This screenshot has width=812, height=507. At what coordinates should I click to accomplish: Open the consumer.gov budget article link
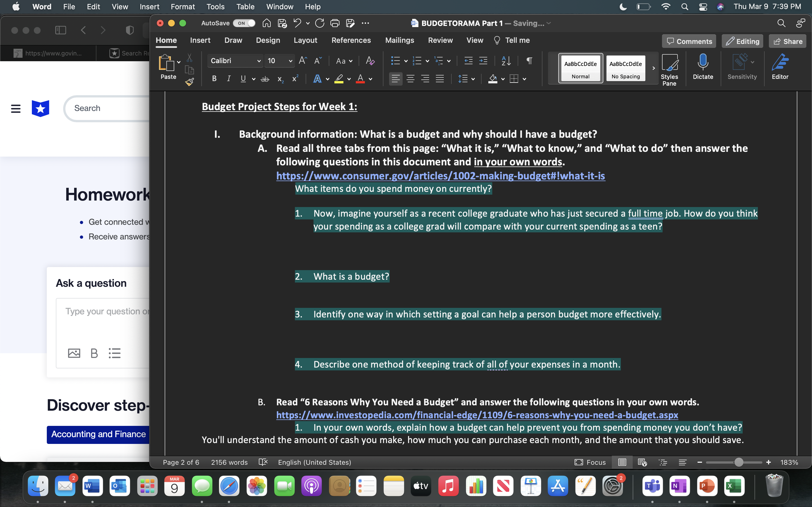point(440,176)
